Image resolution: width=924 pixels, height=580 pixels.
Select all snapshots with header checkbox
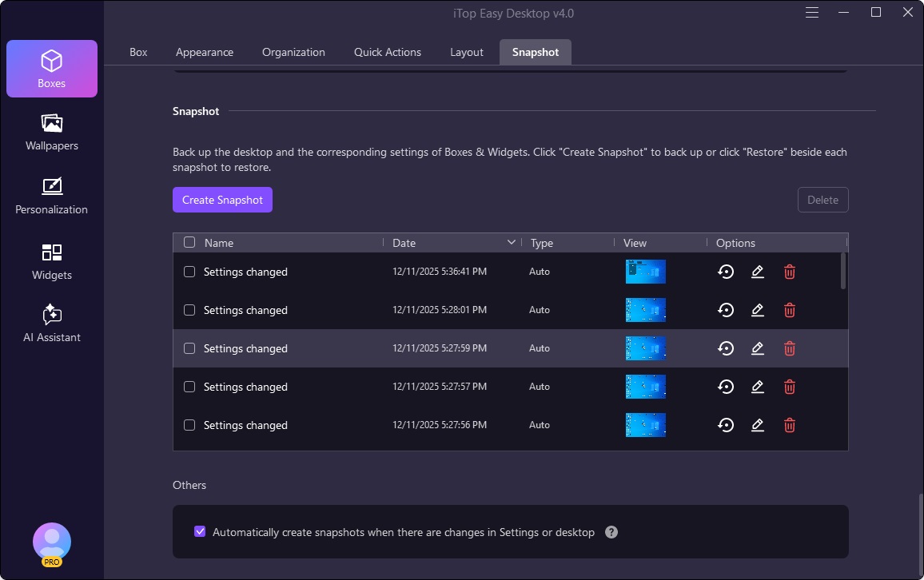tap(189, 243)
